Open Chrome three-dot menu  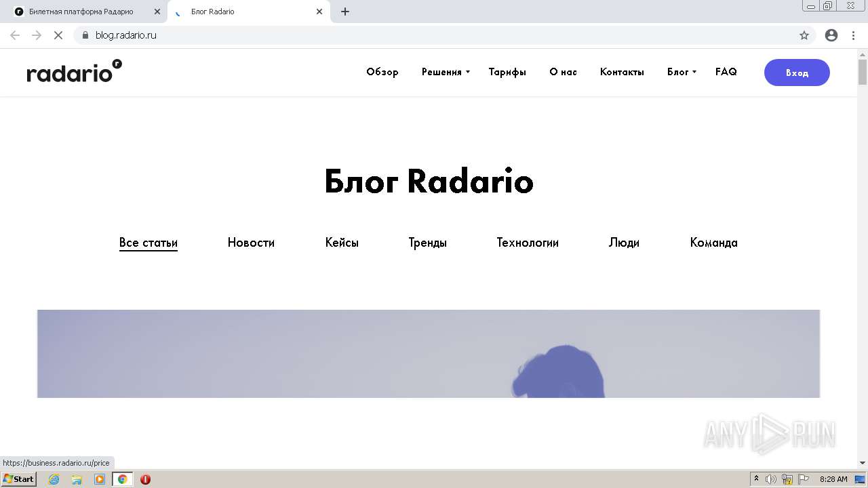pyautogui.click(x=854, y=35)
